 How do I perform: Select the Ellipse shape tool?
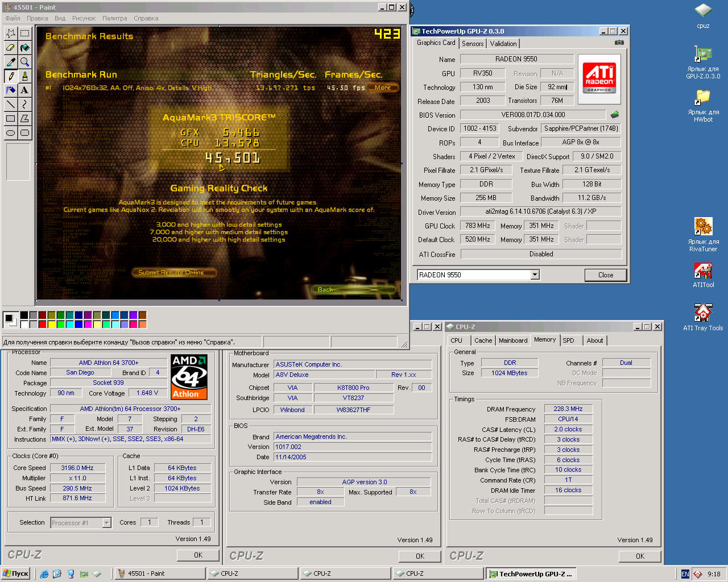click(x=10, y=133)
